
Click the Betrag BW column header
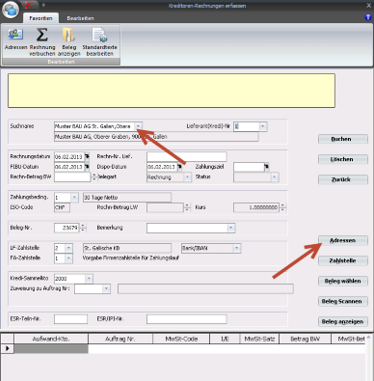(x=305, y=339)
